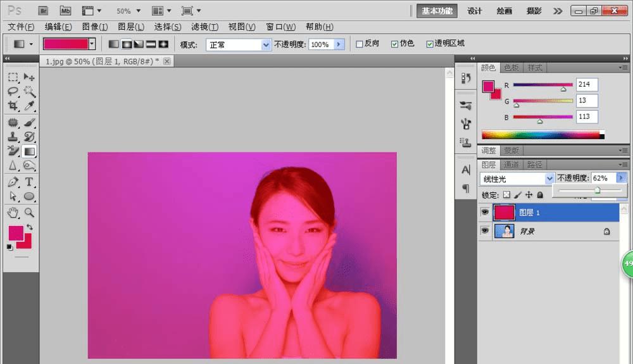Open the layer blend mode 线性光 dropdown
633x364 pixels.
[549, 179]
